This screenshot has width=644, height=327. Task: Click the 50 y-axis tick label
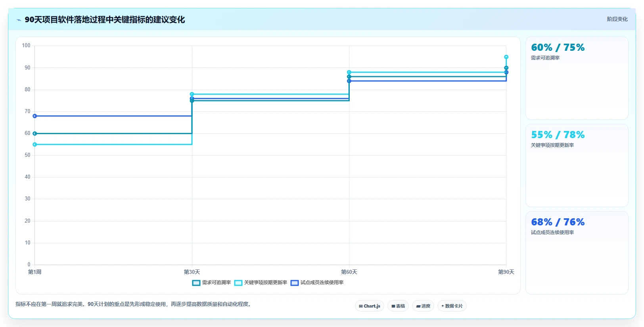coord(27,155)
